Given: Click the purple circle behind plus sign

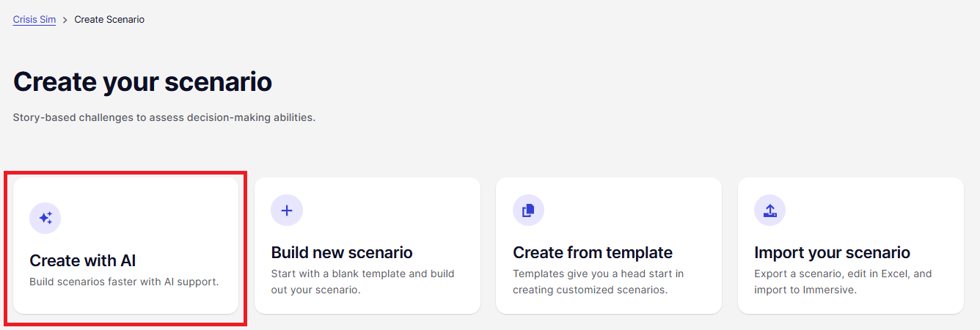Looking at the screenshot, I should pyautogui.click(x=287, y=210).
